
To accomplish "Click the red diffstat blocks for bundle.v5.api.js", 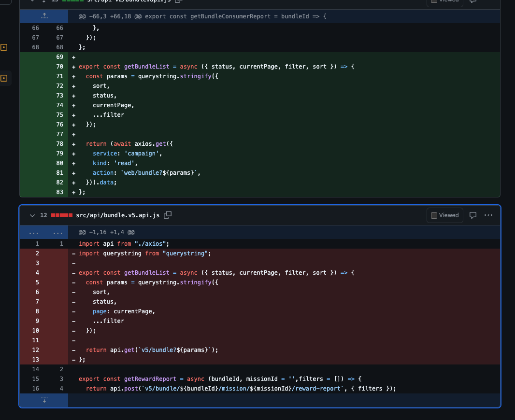I will [x=61, y=215].
